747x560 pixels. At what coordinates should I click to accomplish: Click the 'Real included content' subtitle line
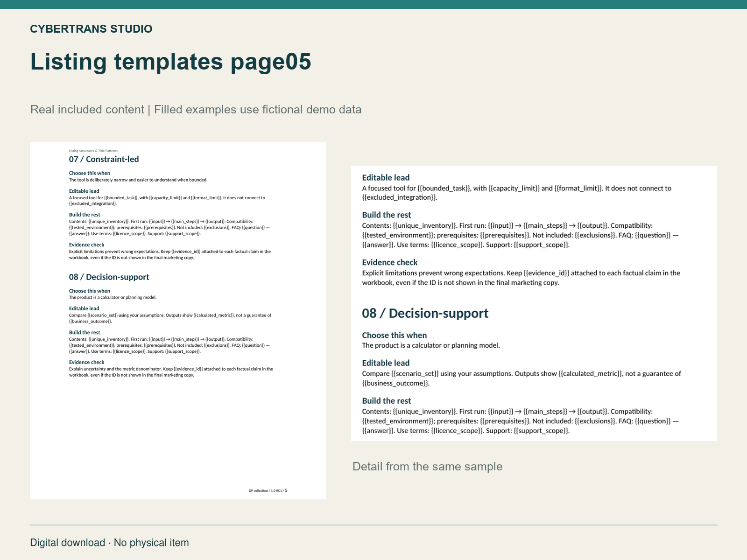[x=196, y=110]
